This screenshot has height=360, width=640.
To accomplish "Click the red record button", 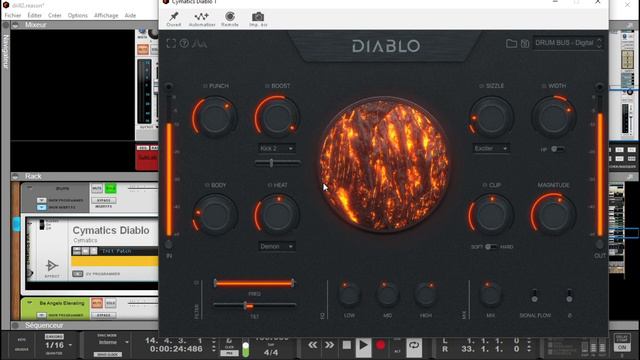I will [x=380, y=345].
